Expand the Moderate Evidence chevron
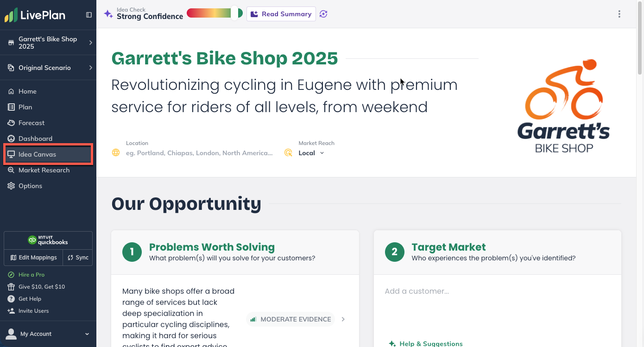This screenshot has width=644, height=347. (343, 319)
